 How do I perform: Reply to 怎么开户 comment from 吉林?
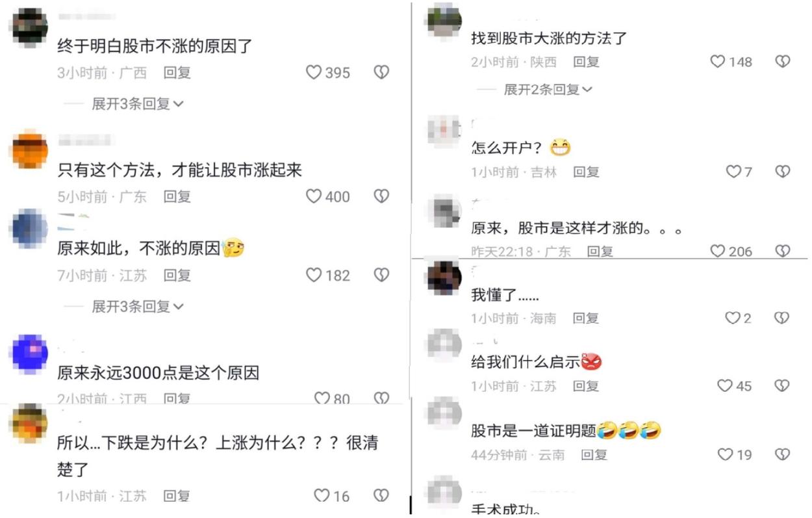[x=586, y=172]
